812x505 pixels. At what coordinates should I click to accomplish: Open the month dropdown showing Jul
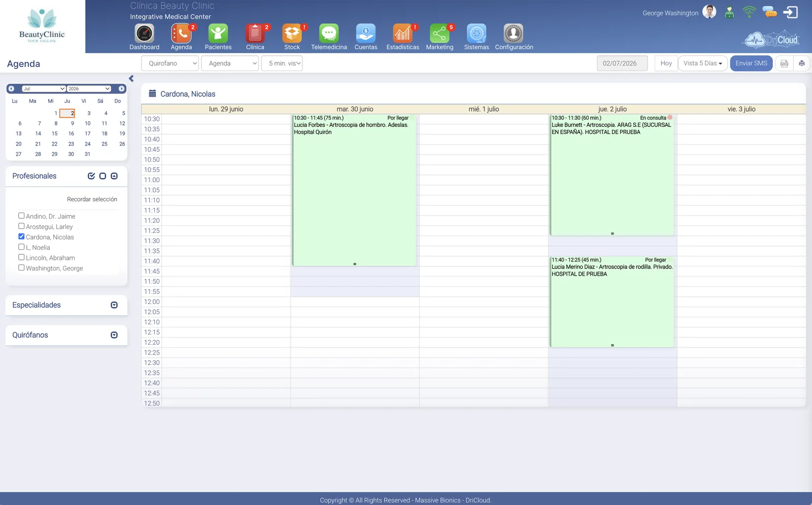[44, 89]
